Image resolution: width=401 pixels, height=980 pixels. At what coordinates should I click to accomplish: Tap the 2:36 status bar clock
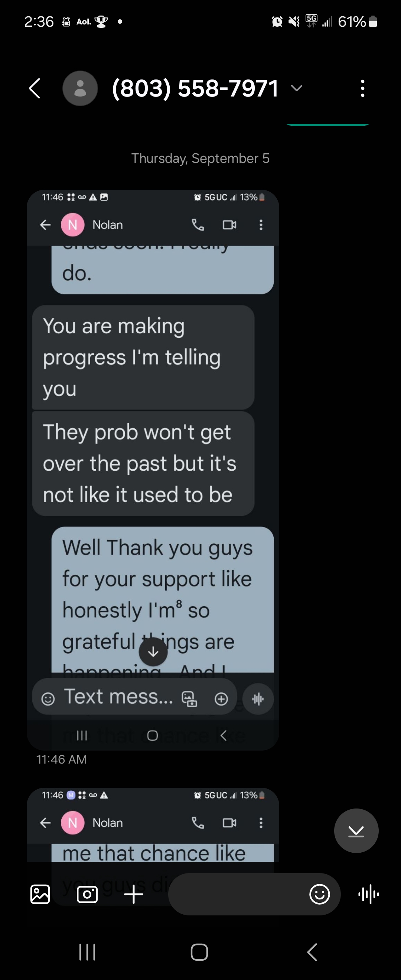coord(39,22)
